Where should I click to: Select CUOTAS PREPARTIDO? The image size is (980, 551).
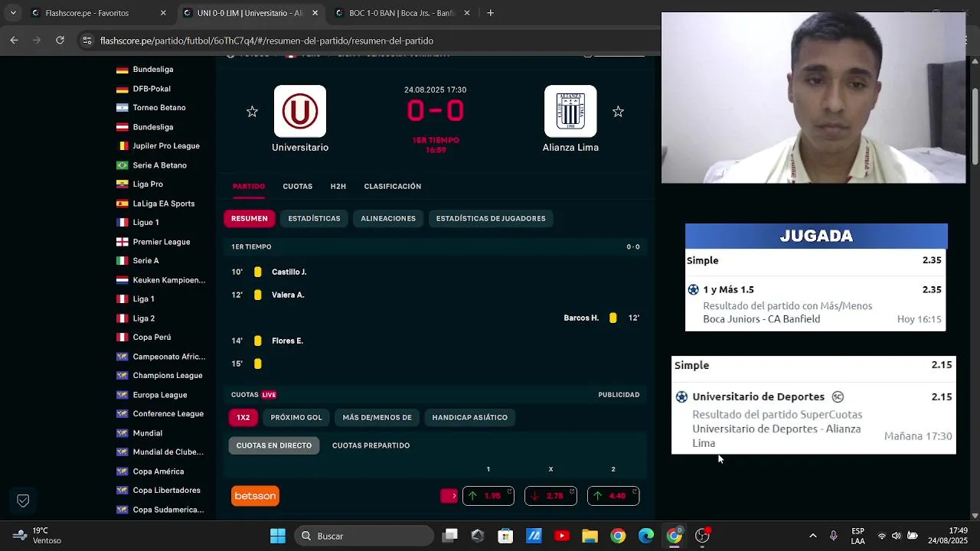tap(371, 445)
